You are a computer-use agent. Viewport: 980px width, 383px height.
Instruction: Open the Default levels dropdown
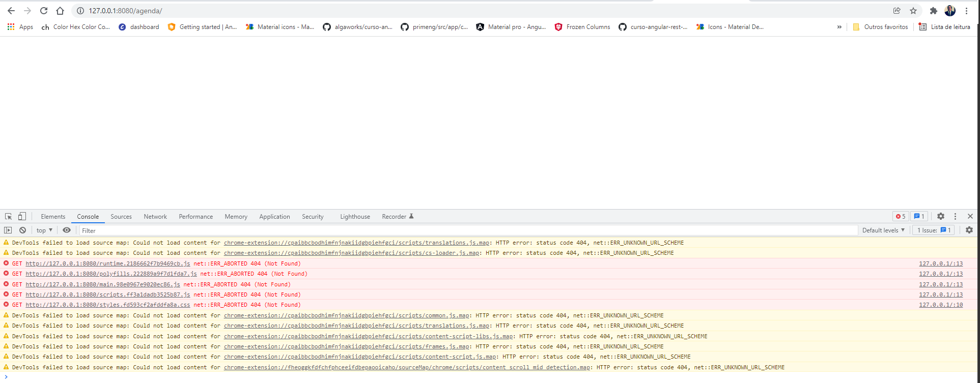click(883, 230)
